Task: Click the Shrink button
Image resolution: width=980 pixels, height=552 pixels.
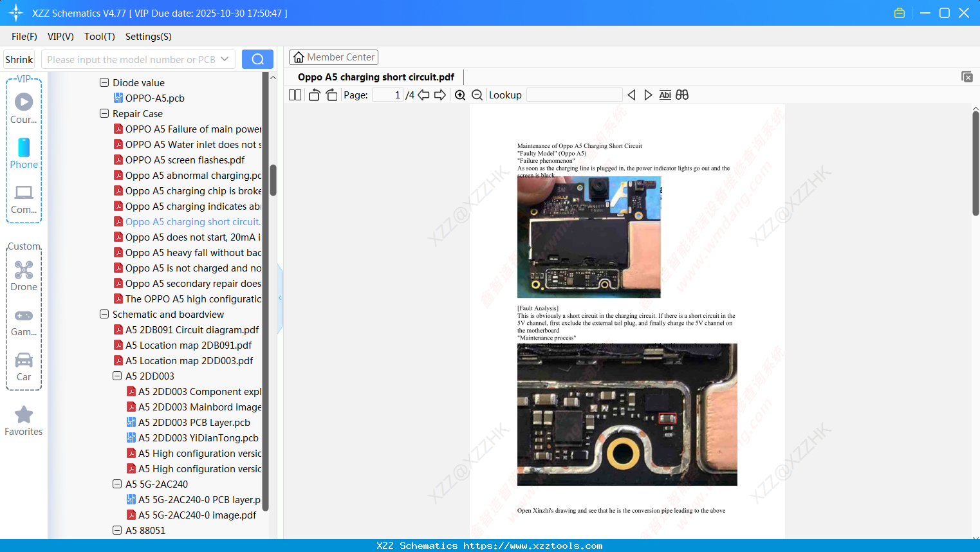Action: point(19,59)
